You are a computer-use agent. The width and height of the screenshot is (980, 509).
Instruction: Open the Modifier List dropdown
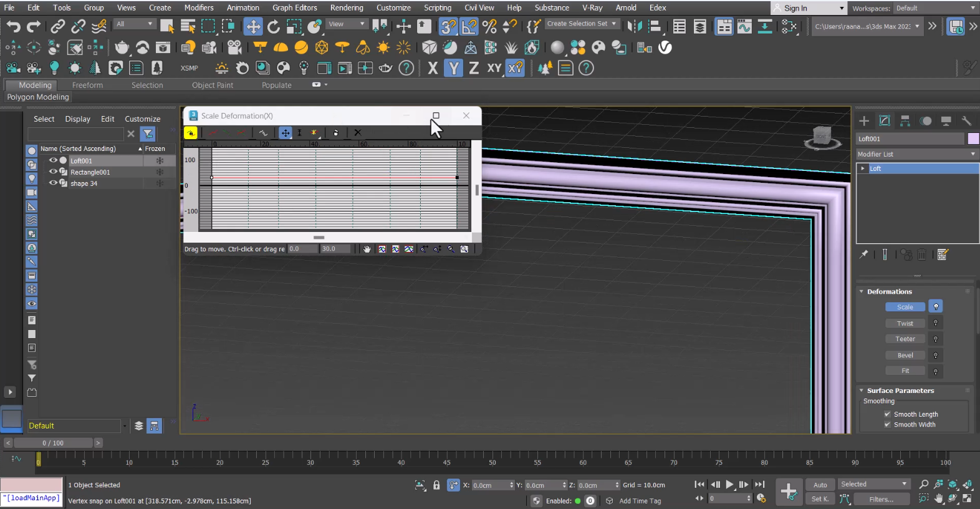[915, 154]
